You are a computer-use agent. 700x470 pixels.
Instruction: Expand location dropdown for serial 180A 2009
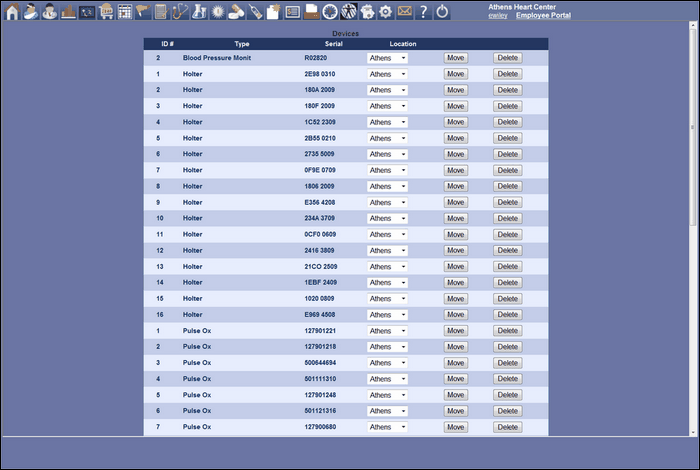[x=387, y=90]
